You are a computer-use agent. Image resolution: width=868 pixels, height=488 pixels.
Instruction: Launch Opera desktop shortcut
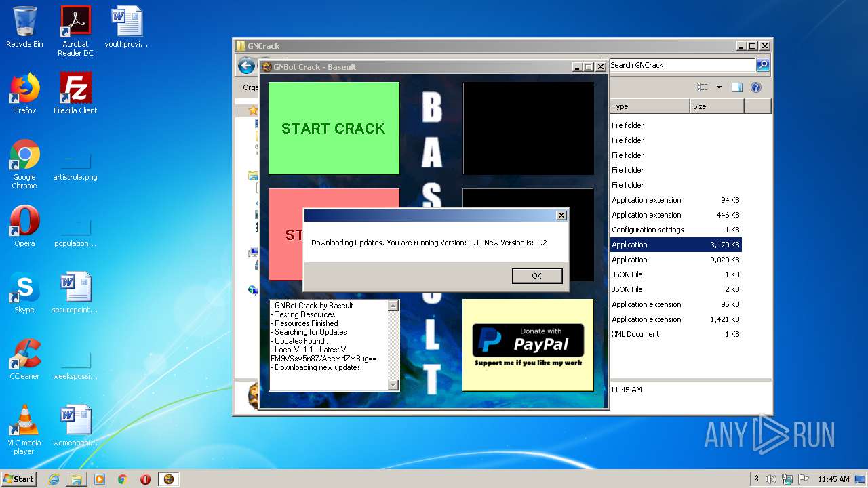24,226
